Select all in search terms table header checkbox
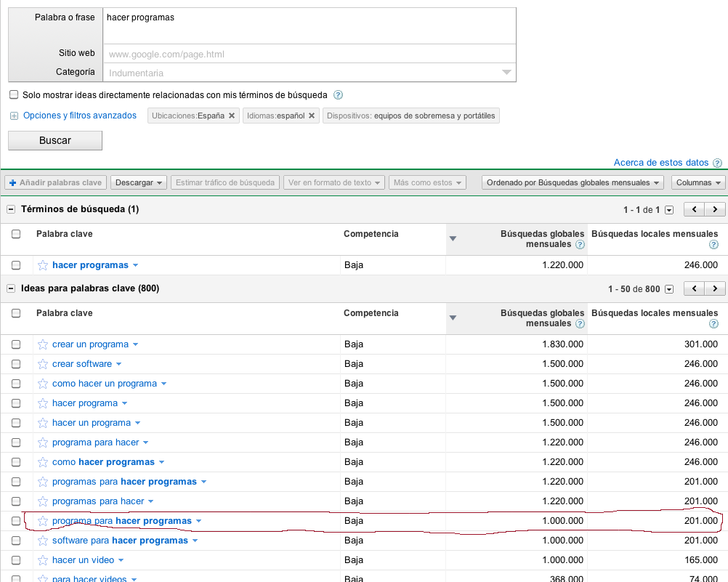 16,234
